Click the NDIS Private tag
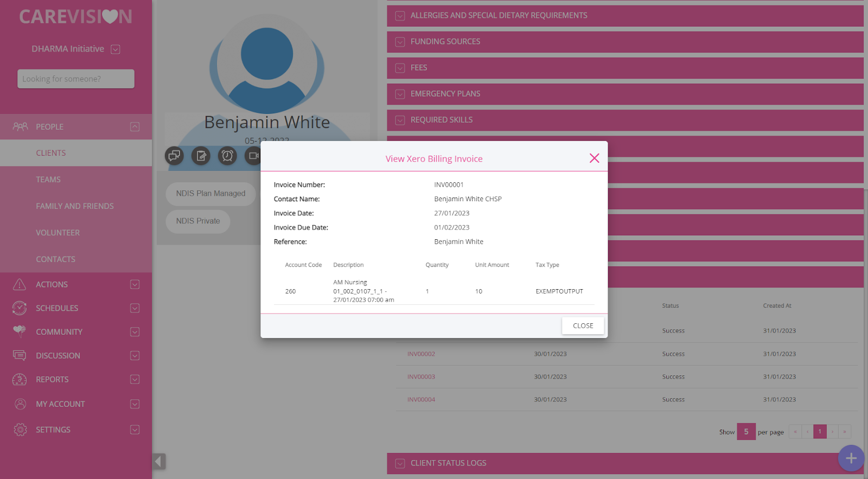 [x=198, y=221]
